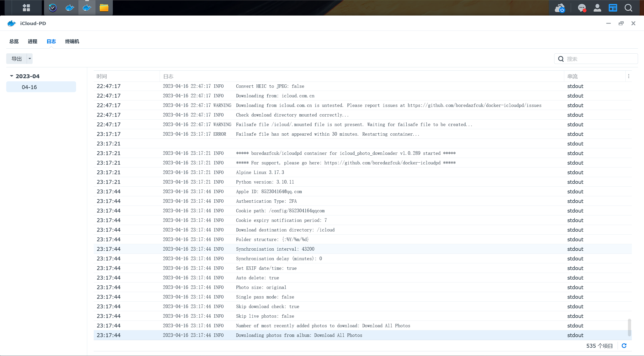
Task: Switch to the active Docker whale taskbar icon
Action: click(87, 8)
